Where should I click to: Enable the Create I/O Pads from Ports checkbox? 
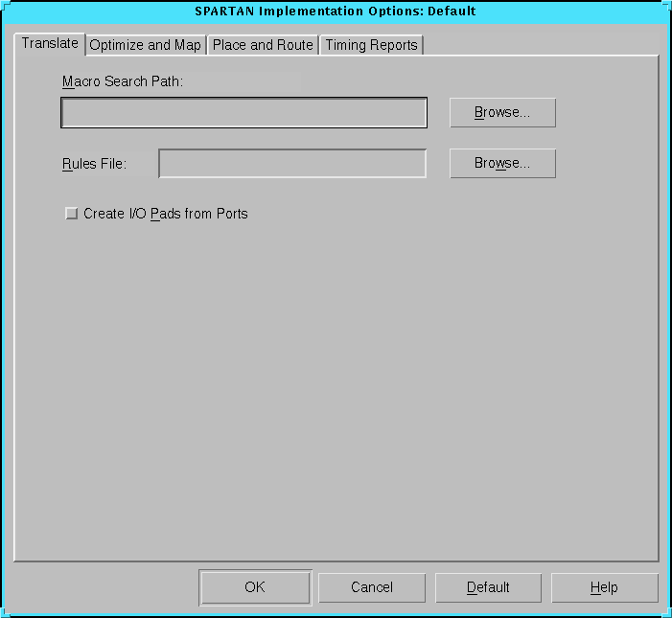71,214
